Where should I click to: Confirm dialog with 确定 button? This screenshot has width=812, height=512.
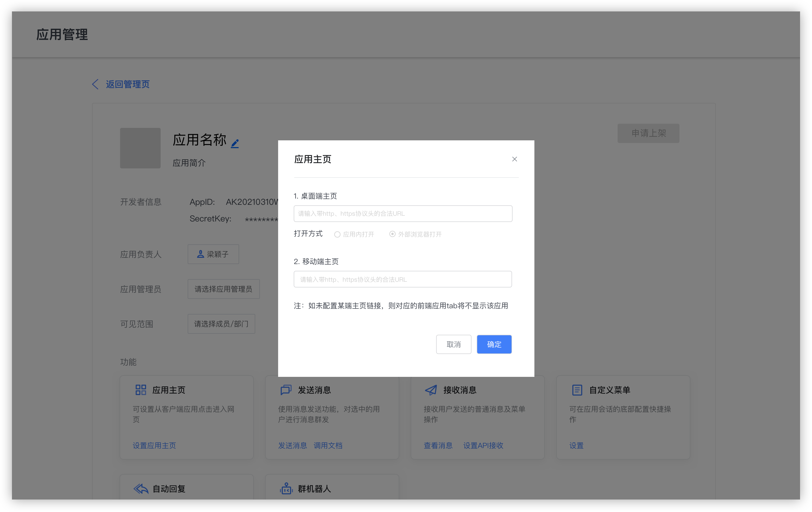[494, 344]
